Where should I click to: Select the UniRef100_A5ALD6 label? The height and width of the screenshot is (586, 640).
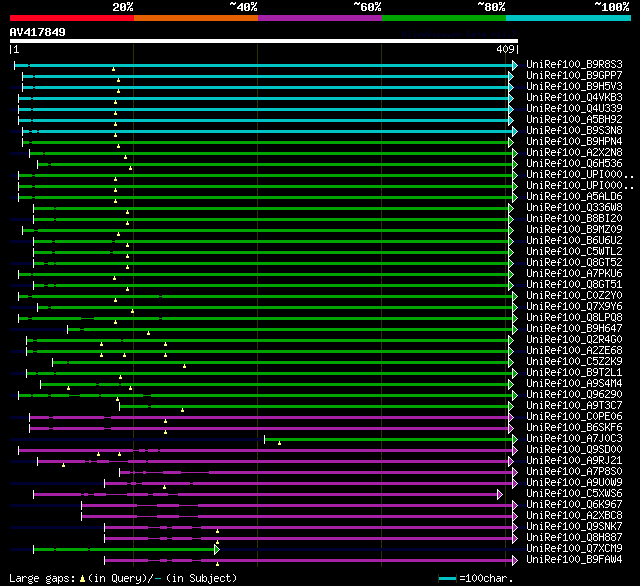[574, 197]
